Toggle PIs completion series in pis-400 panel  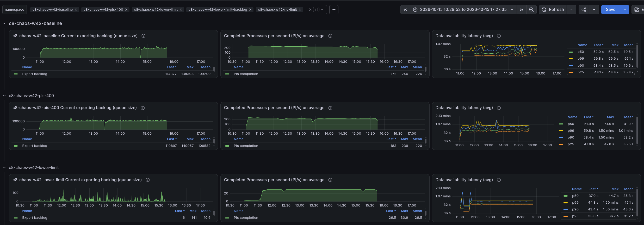tap(246, 146)
